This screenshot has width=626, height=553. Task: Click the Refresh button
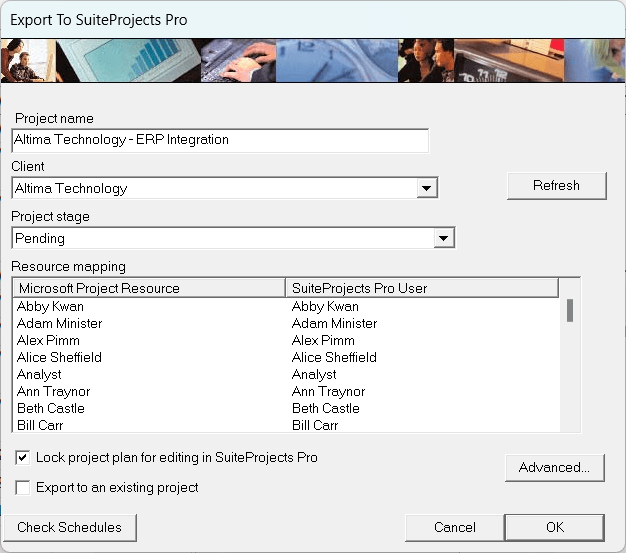557,186
